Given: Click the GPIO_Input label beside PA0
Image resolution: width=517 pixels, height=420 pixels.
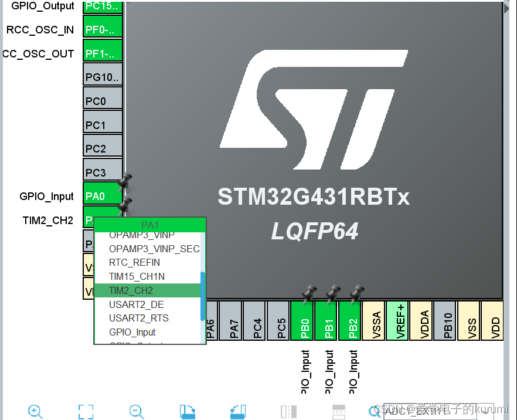Looking at the screenshot, I should tap(46, 197).
